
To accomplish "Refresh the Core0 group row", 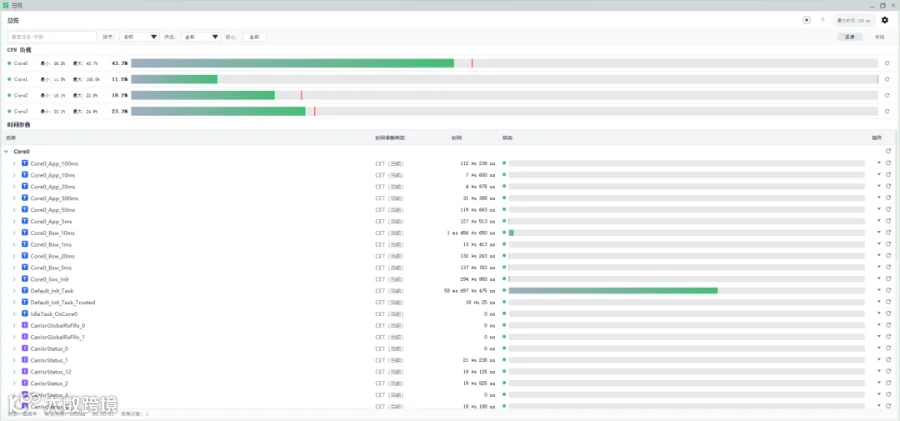I will [x=888, y=151].
